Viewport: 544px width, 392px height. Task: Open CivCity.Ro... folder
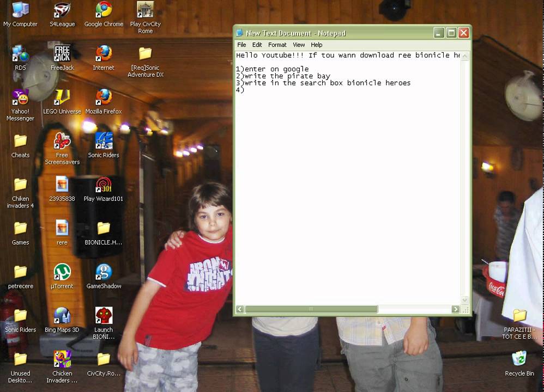[x=104, y=364]
